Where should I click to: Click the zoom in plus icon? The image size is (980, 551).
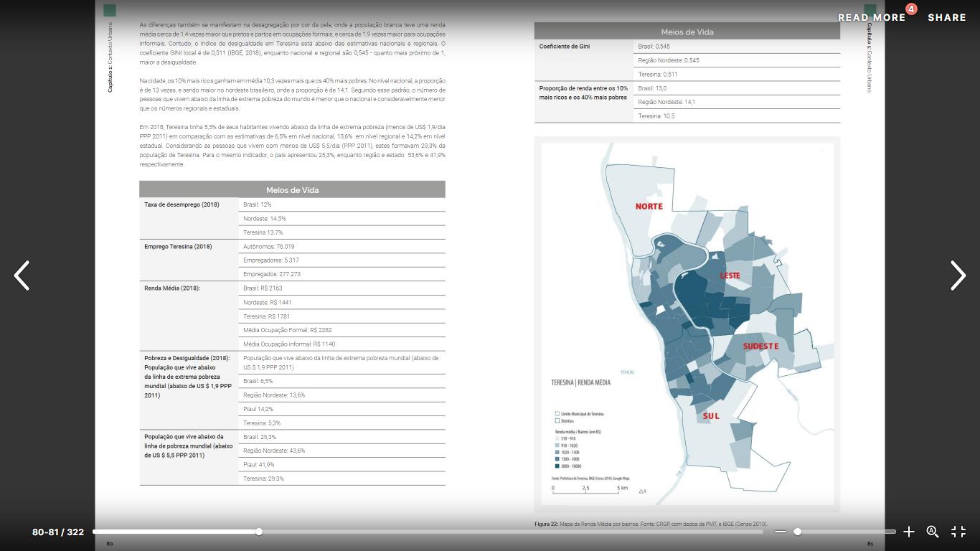(x=909, y=532)
